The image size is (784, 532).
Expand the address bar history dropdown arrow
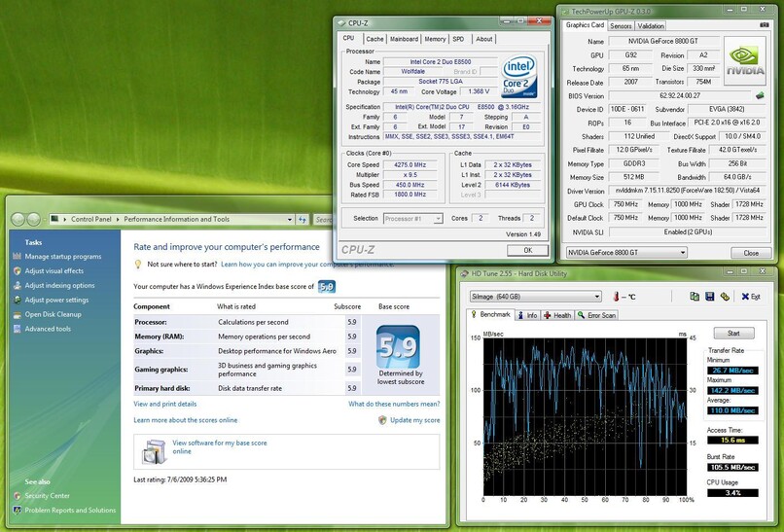(x=289, y=219)
